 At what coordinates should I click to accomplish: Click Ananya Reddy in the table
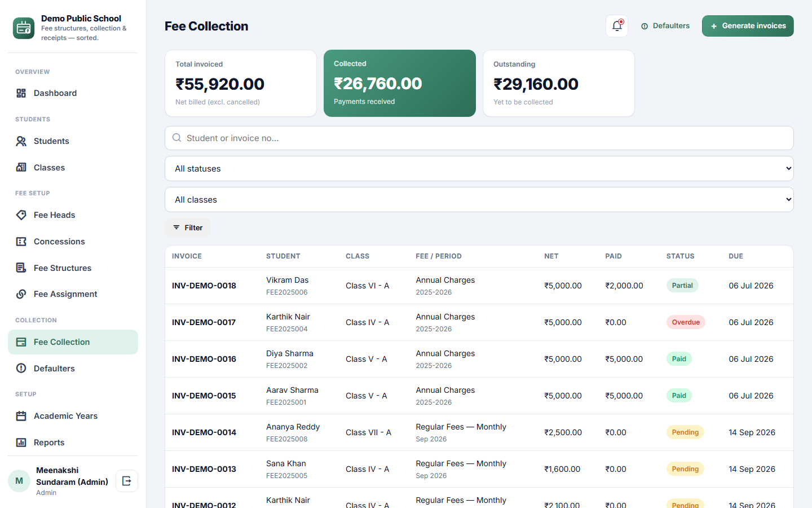pos(293,427)
